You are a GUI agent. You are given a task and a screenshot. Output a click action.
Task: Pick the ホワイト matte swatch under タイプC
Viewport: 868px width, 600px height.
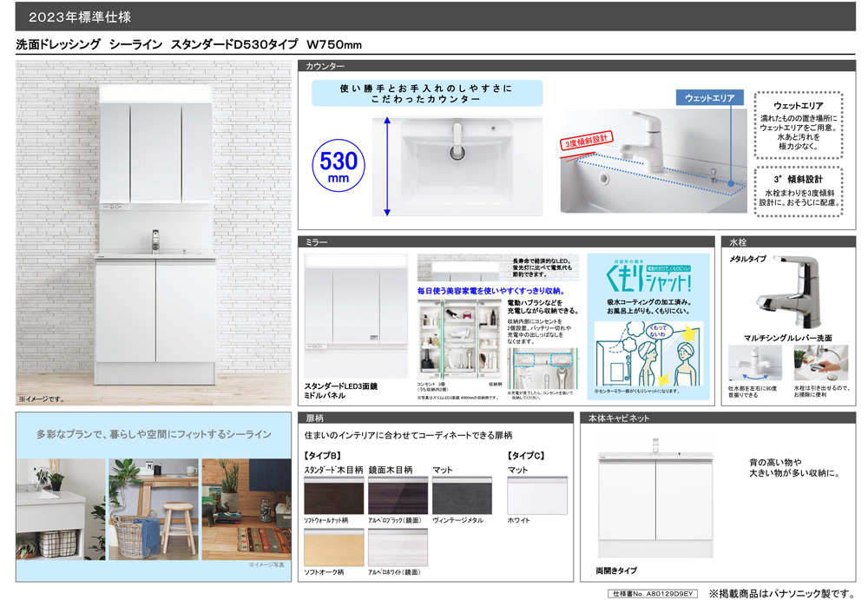537,495
